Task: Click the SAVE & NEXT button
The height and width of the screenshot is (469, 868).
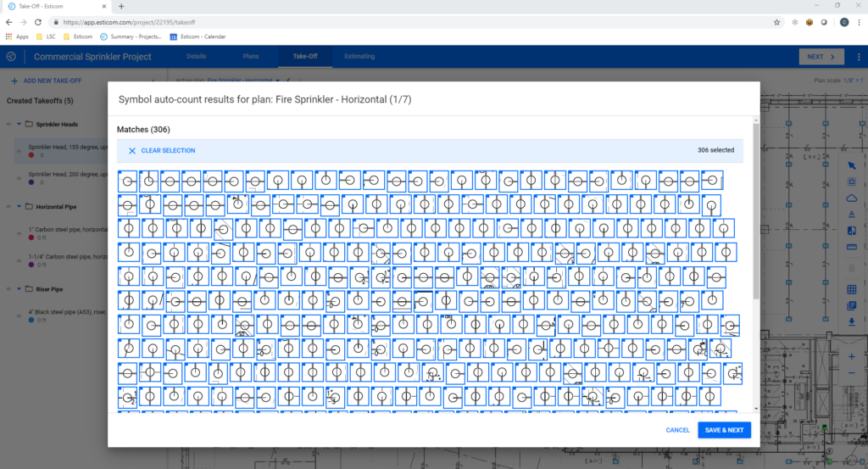Action: 724,430
